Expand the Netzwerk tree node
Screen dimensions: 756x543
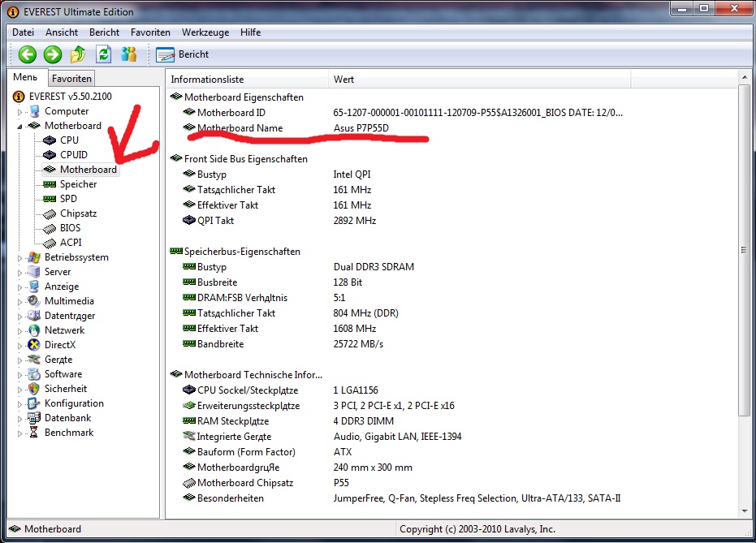click(x=19, y=331)
